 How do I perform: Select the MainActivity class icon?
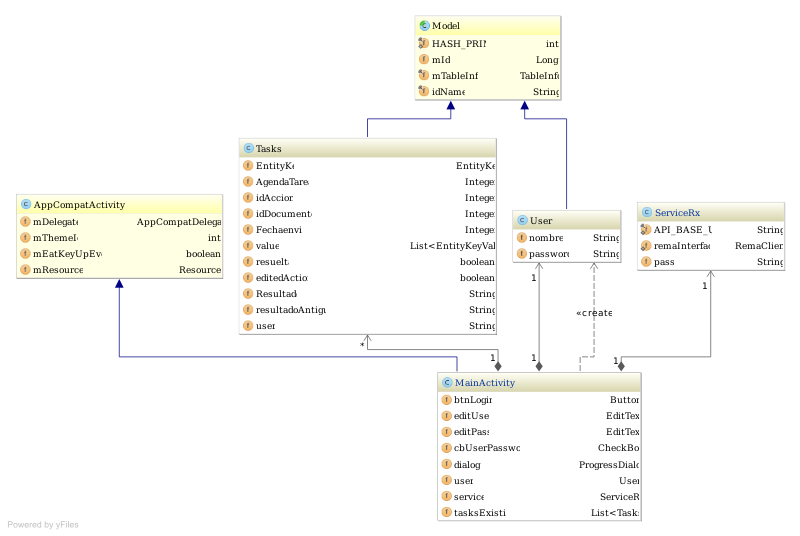(447, 382)
